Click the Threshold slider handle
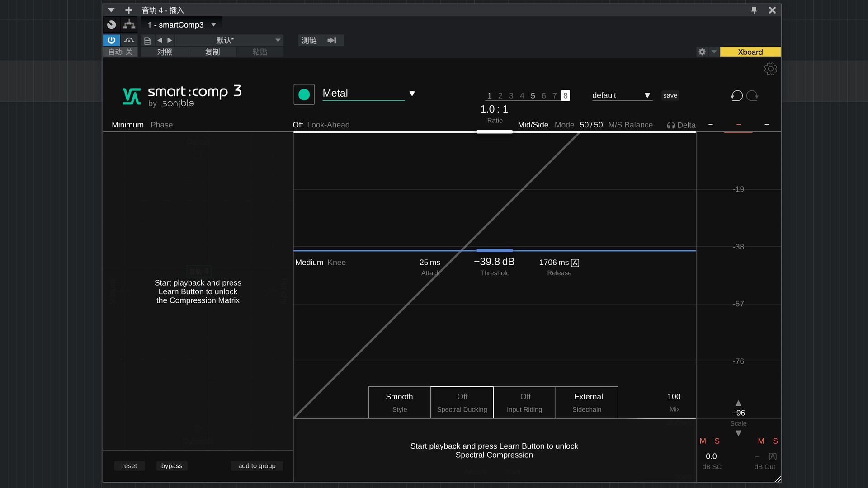868x488 pixels. [x=494, y=250]
